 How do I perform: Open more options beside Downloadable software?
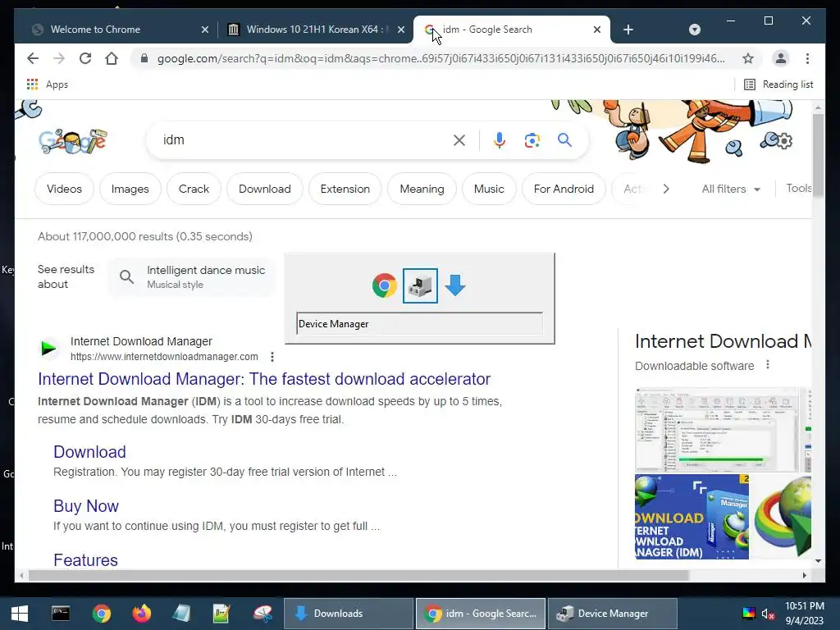pyautogui.click(x=768, y=365)
